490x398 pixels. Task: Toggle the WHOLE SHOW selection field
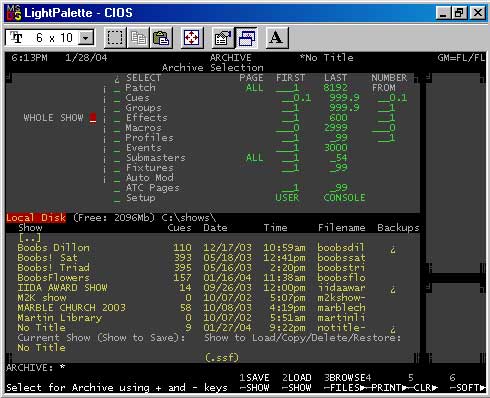click(93, 118)
